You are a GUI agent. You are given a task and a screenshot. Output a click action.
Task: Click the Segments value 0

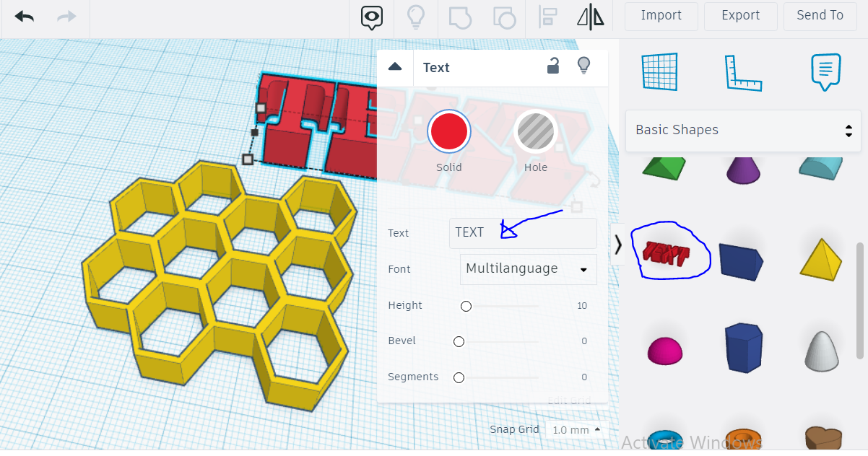coord(584,377)
